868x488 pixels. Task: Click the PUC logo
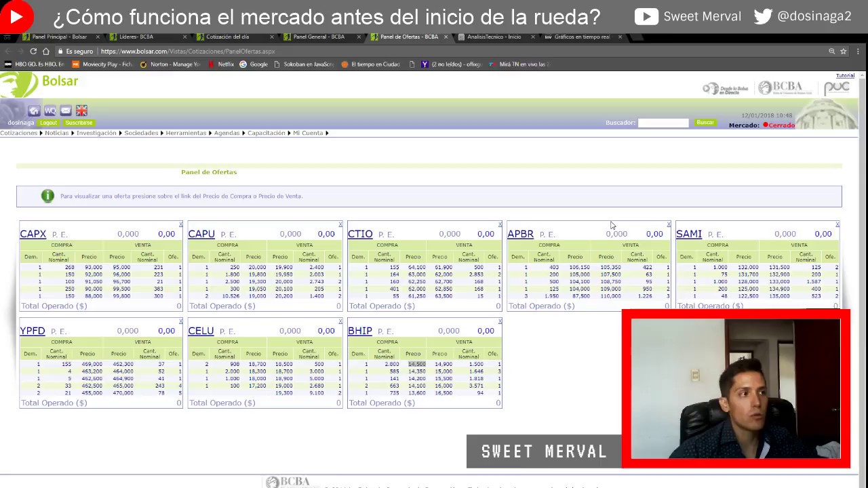coord(837,88)
